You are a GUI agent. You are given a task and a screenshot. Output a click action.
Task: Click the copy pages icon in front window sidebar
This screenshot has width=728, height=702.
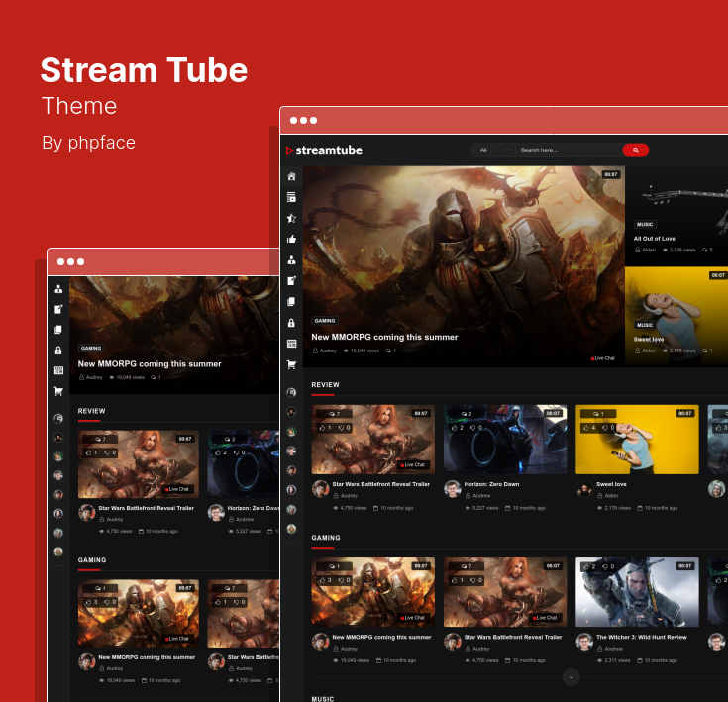(291, 302)
